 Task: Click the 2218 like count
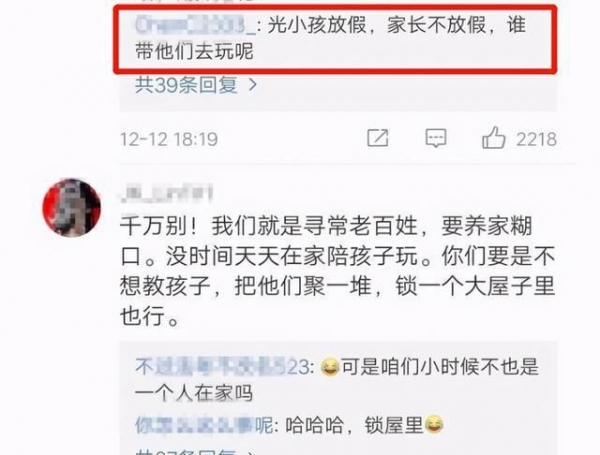(x=536, y=139)
